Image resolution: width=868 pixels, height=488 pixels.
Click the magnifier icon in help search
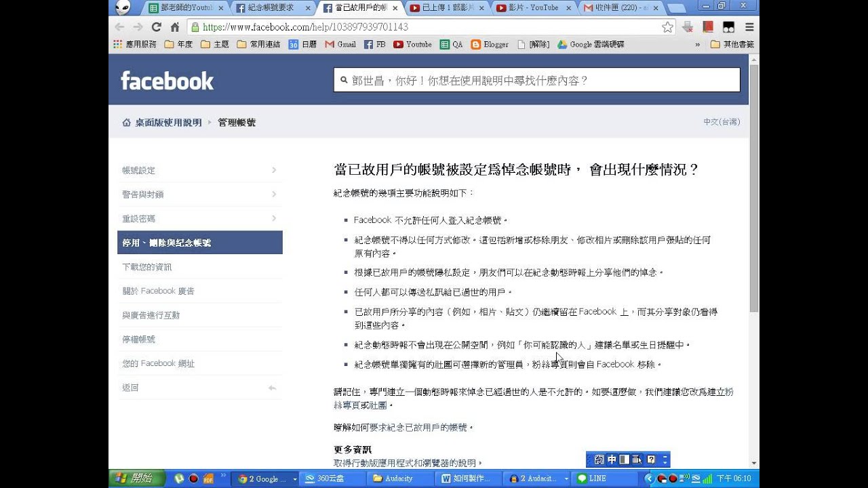[343, 80]
